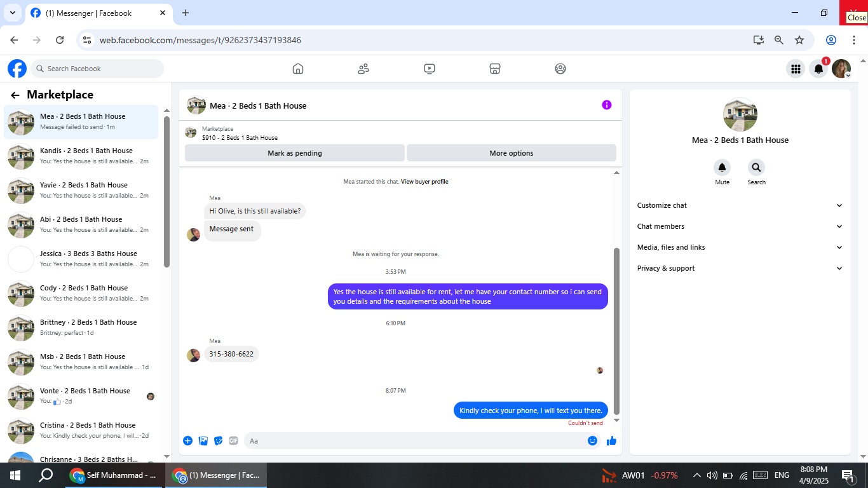Click the Search Facebook field

coord(97,69)
